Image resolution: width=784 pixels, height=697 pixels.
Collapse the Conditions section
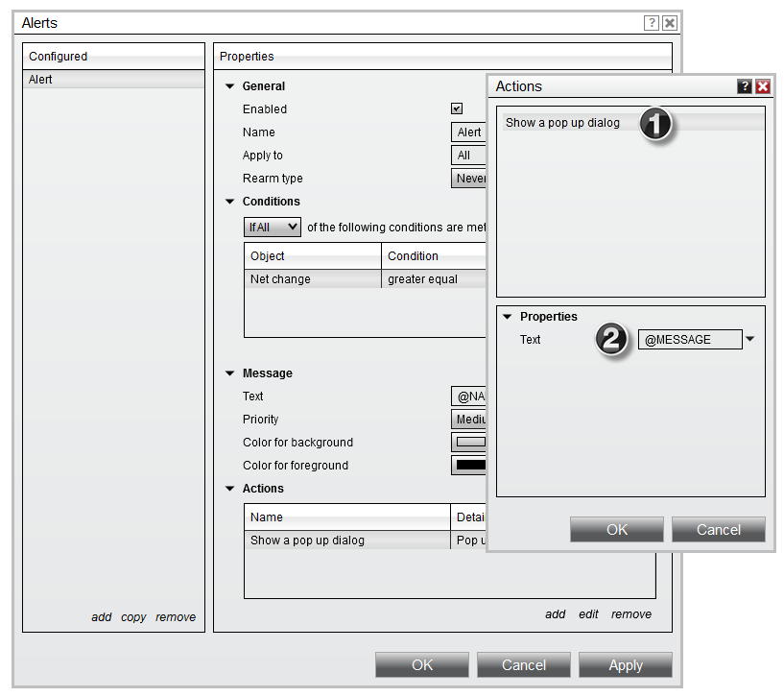pyautogui.click(x=229, y=202)
